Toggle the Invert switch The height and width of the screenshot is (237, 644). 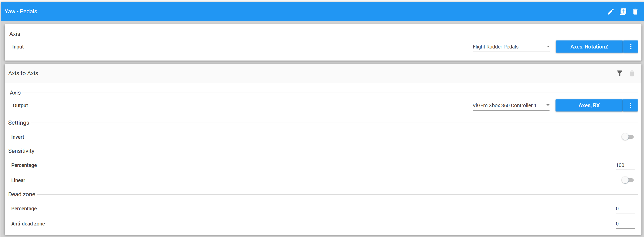coord(627,137)
